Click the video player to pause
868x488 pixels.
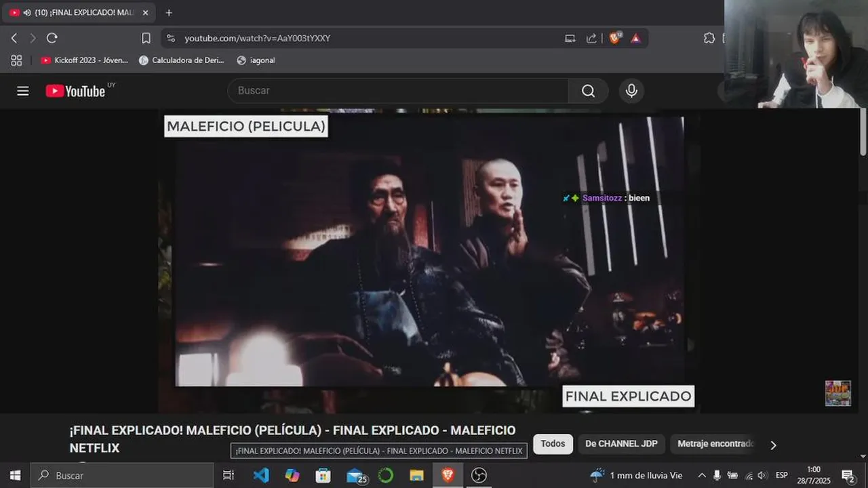click(x=429, y=261)
